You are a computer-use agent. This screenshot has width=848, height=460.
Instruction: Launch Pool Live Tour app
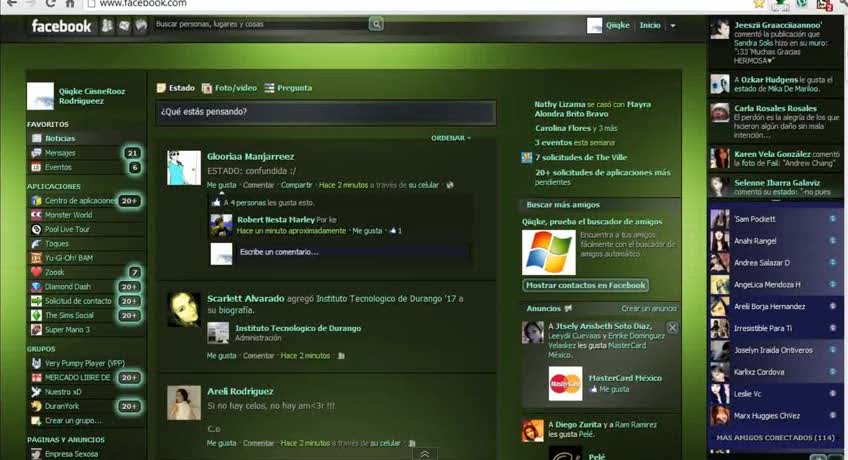(67, 229)
